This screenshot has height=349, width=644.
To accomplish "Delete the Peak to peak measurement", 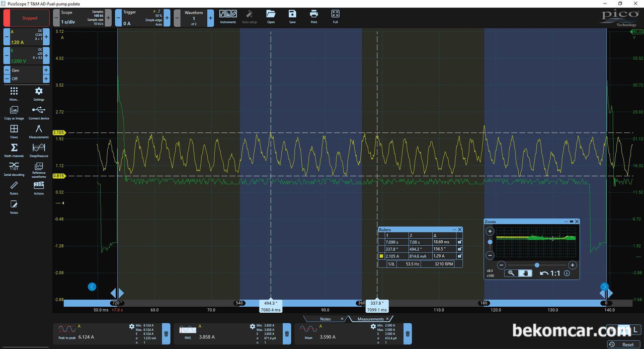I will point(166,333).
